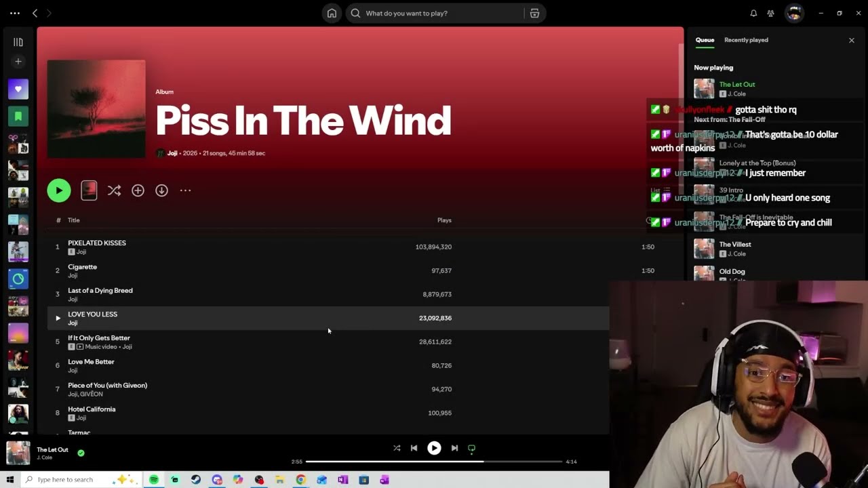Click the song progress bar
Viewport: 868px width, 488px height.
434,462
